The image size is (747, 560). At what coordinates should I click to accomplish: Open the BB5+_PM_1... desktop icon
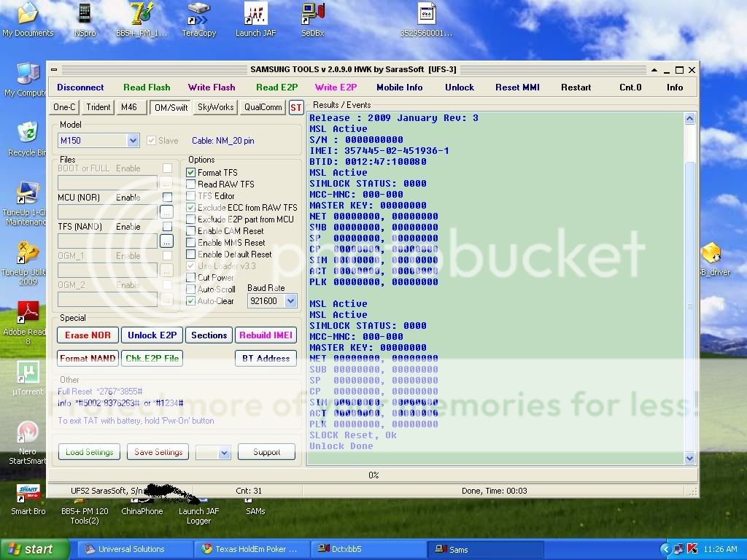click(x=142, y=19)
